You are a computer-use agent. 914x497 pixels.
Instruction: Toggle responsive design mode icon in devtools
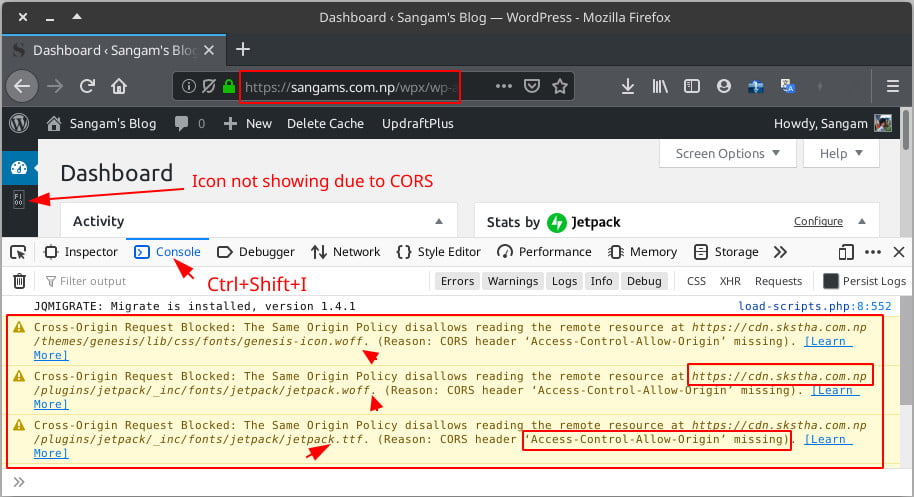coord(846,252)
